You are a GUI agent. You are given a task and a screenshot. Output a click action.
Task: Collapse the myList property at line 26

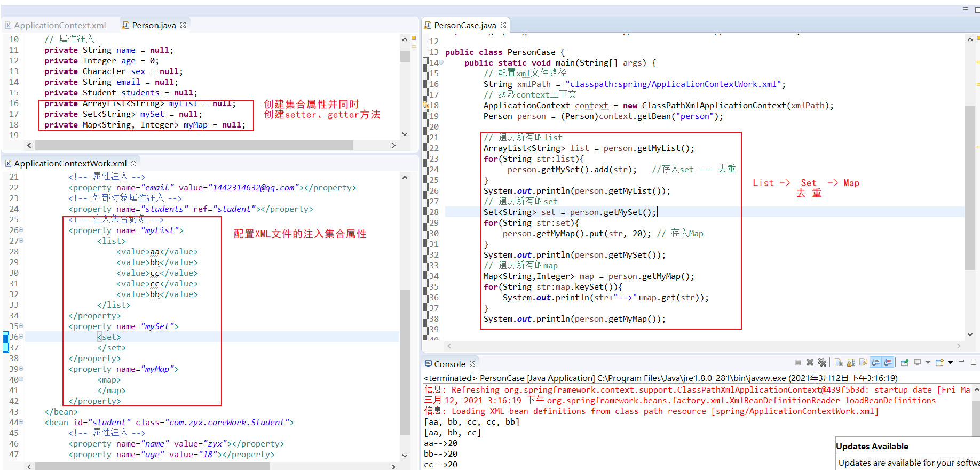click(21, 230)
